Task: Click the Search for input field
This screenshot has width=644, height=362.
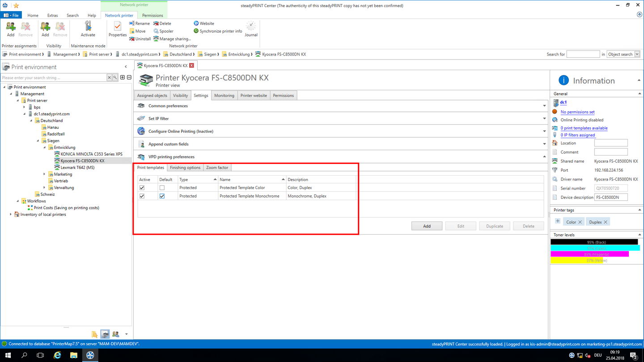Action: pos(583,54)
